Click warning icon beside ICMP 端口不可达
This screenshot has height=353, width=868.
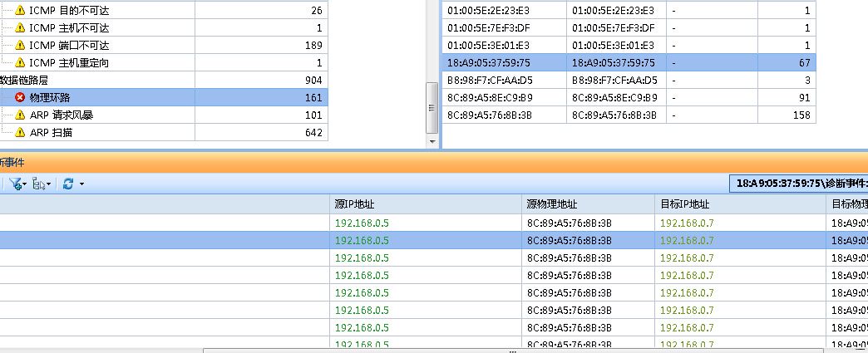pos(20,45)
